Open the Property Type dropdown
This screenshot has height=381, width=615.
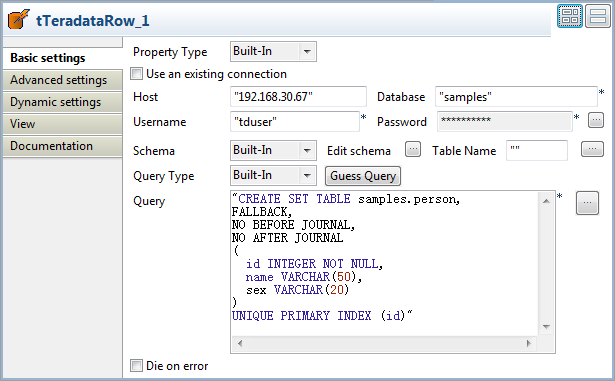click(273, 51)
